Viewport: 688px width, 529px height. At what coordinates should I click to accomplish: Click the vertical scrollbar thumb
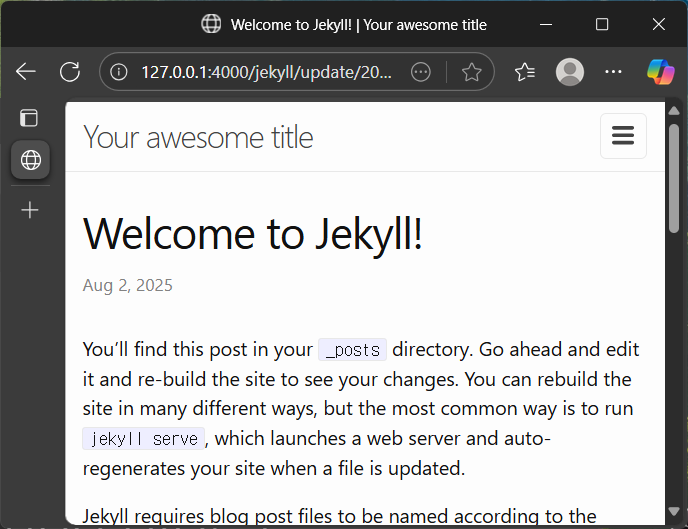674,178
